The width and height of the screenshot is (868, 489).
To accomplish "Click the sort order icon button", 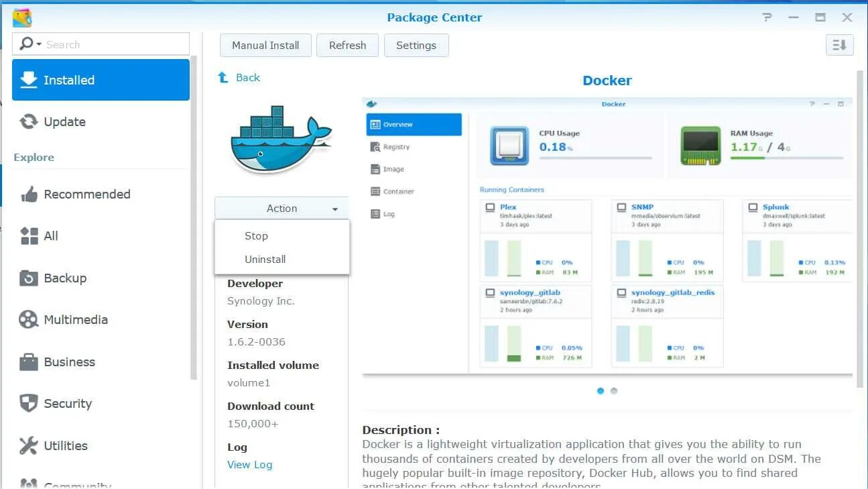I will click(839, 45).
